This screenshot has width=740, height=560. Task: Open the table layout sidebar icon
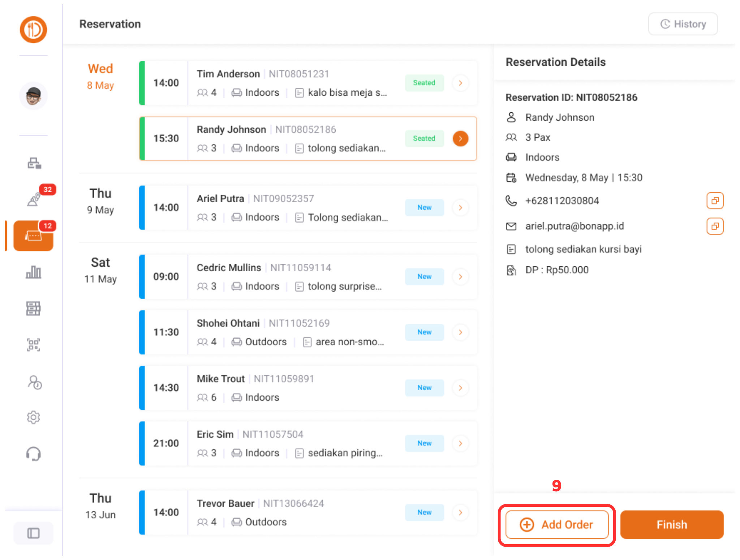(x=33, y=309)
